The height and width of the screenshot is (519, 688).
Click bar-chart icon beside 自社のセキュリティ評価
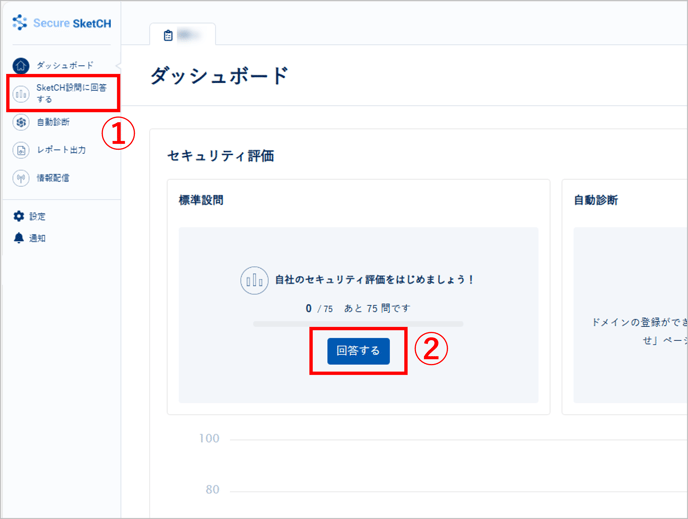pyautogui.click(x=254, y=280)
